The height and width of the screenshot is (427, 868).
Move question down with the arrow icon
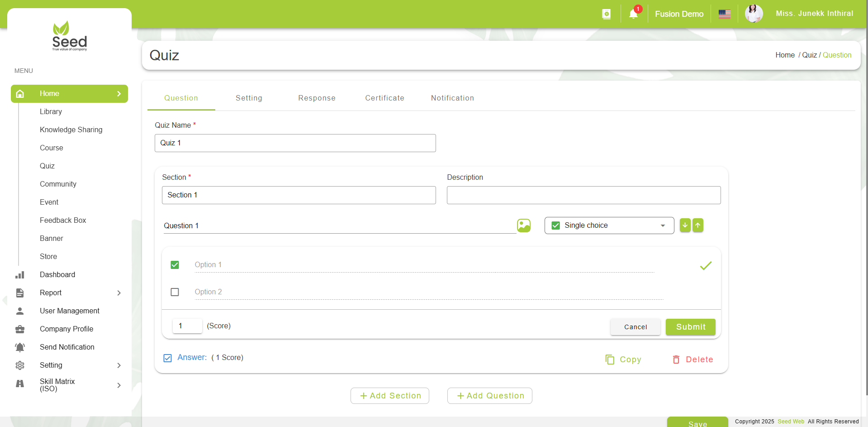click(x=685, y=225)
